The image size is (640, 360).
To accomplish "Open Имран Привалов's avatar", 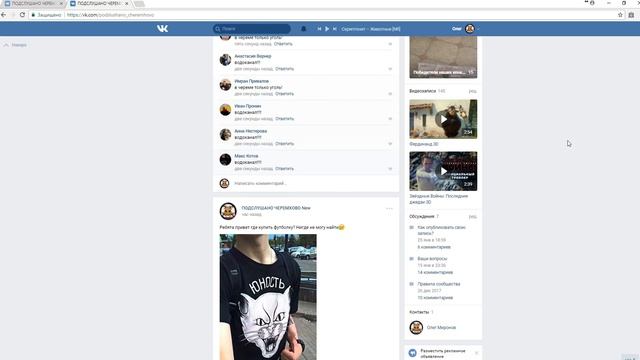I will coord(225,84).
